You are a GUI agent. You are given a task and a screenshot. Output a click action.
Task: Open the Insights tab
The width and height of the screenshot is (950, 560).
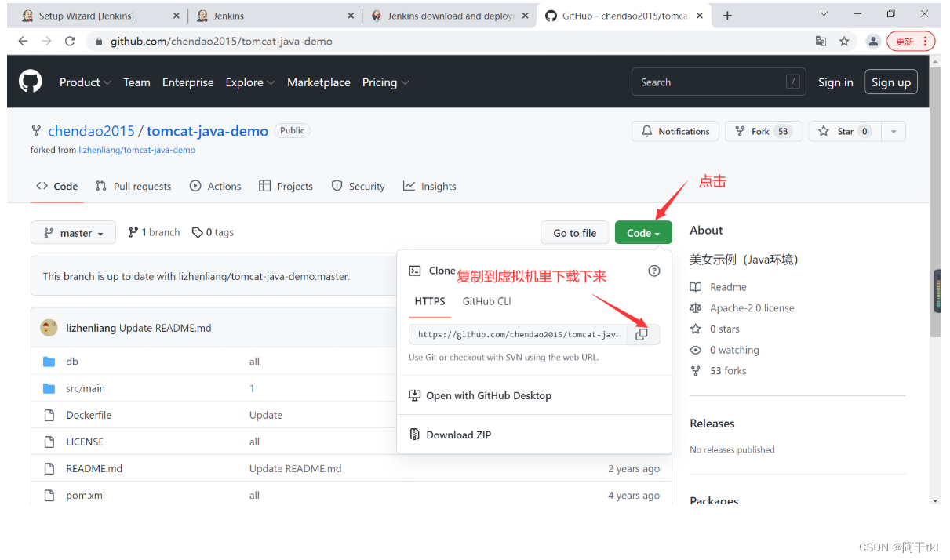coord(429,186)
